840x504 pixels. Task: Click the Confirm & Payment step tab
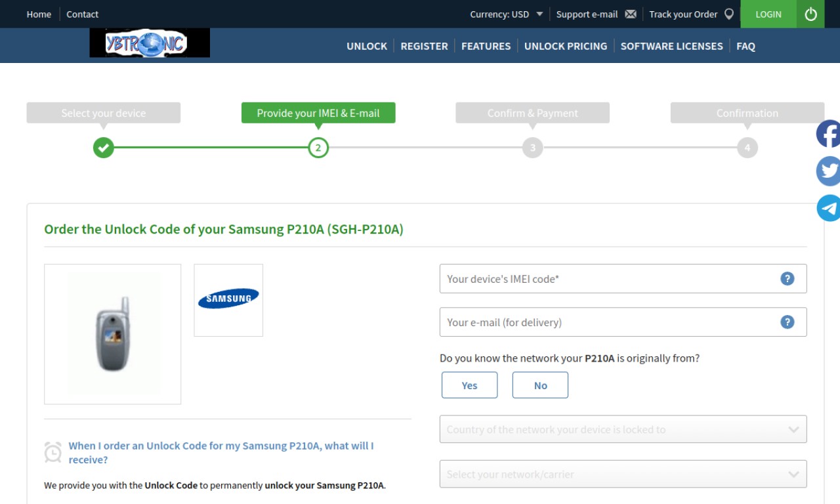pos(533,113)
